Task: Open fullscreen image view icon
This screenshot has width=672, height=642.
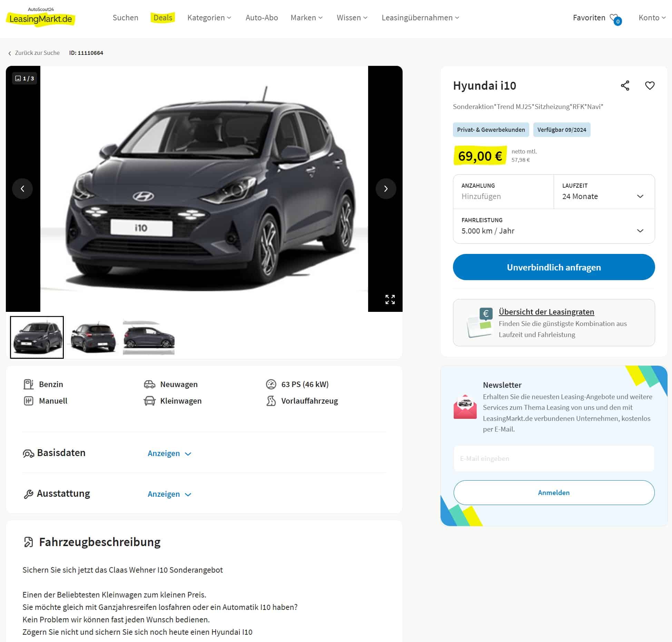Action: (x=390, y=299)
